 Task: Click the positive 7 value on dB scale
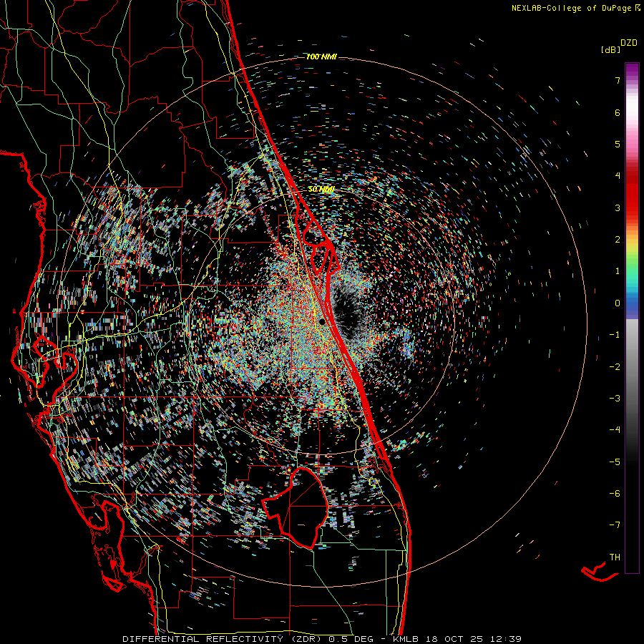click(618, 80)
